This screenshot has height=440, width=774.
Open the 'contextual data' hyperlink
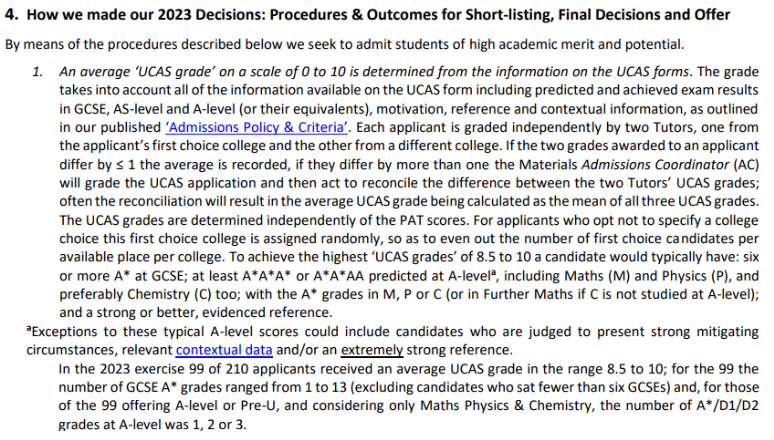(224, 350)
